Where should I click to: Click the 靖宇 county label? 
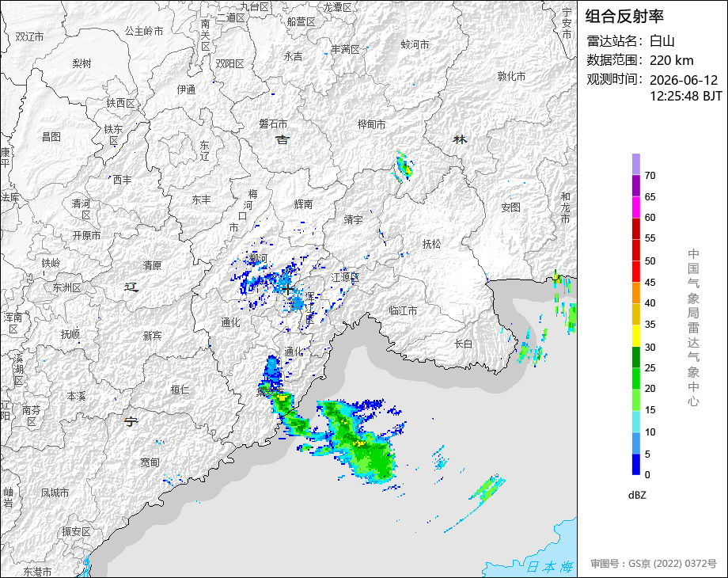[353, 219]
